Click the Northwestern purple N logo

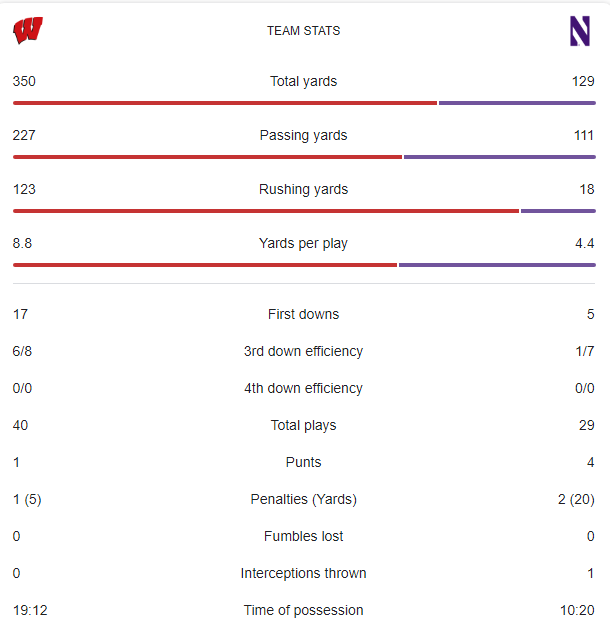(579, 31)
